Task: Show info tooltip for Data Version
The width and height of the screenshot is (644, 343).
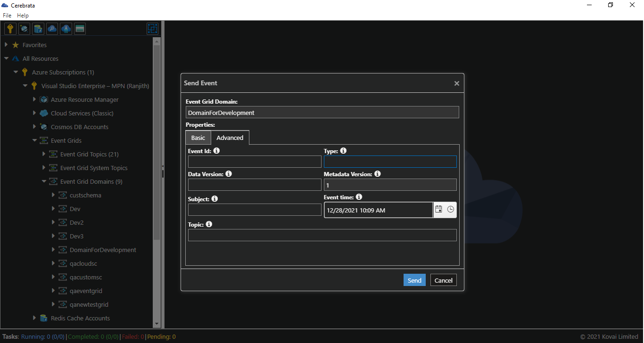Action: [229, 174]
